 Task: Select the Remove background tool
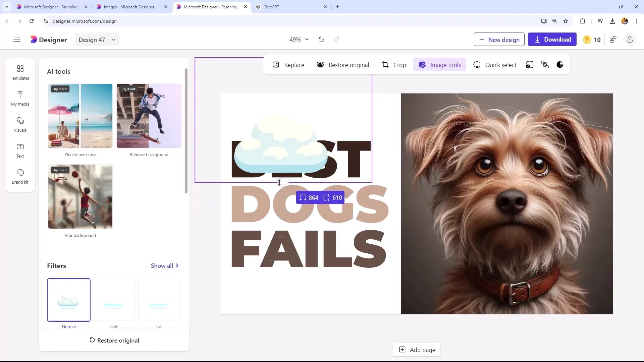click(150, 115)
